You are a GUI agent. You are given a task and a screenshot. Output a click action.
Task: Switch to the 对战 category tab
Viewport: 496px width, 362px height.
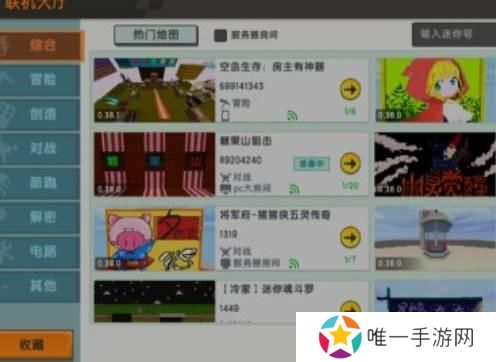point(40,149)
